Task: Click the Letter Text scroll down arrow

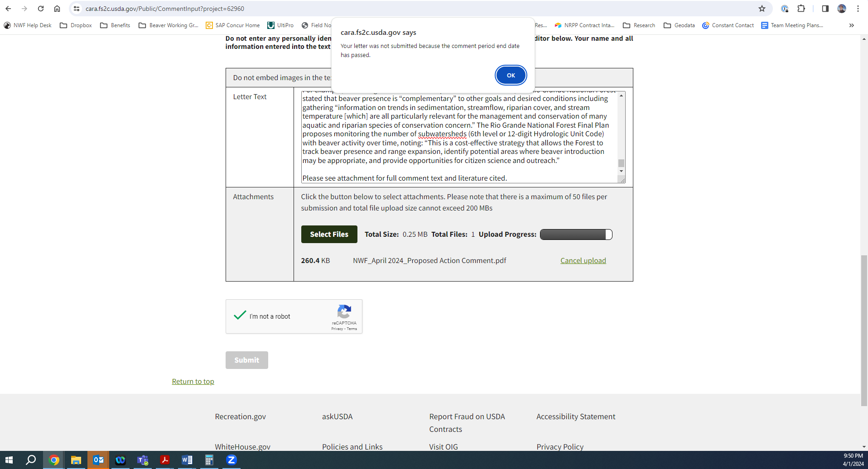Action: [621, 171]
